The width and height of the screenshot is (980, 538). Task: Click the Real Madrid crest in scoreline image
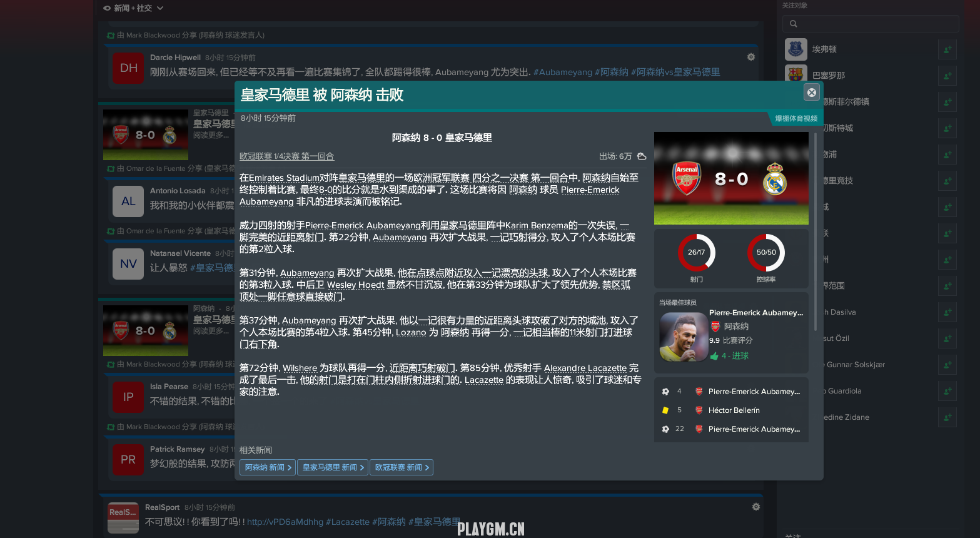pos(775,178)
